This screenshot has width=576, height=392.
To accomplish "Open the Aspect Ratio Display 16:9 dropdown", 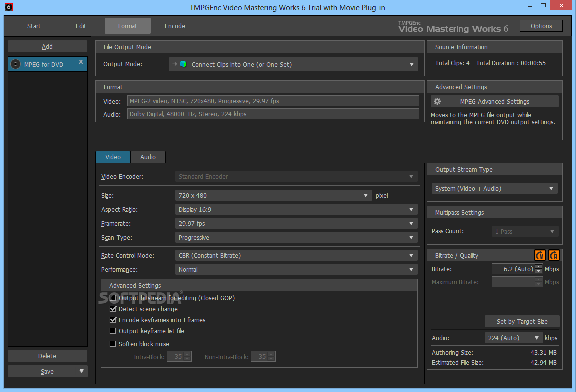I will click(x=296, y=210).
